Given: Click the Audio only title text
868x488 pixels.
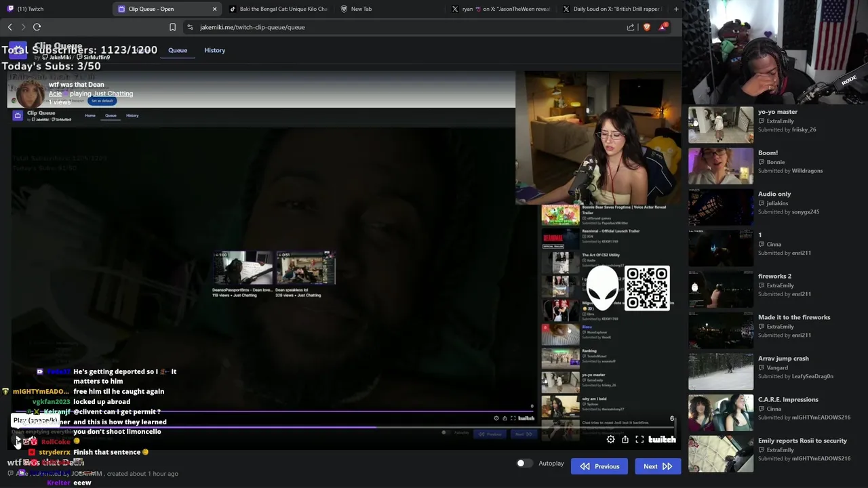Looking at the screenshot, I should tap(774, 194).
